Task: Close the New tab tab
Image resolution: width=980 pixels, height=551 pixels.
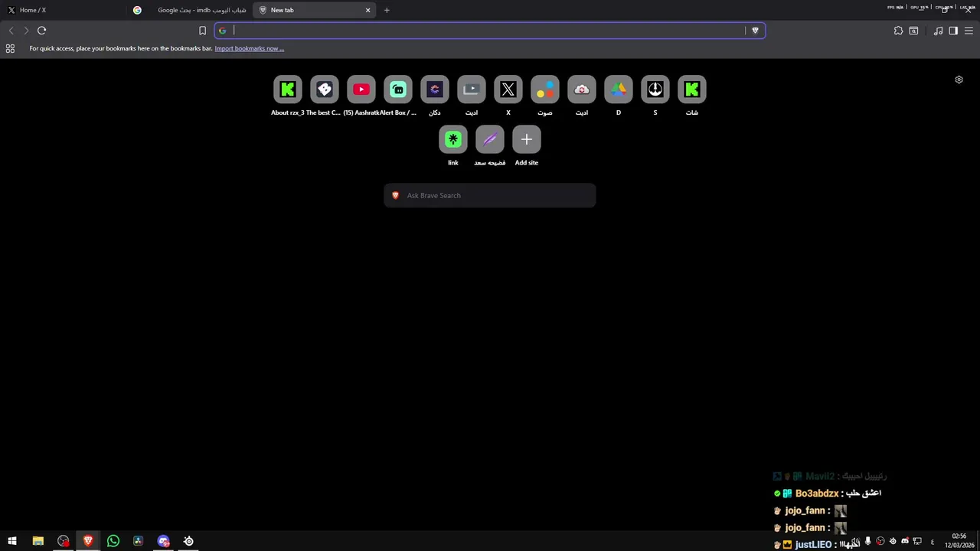Action: click(367, 10)
